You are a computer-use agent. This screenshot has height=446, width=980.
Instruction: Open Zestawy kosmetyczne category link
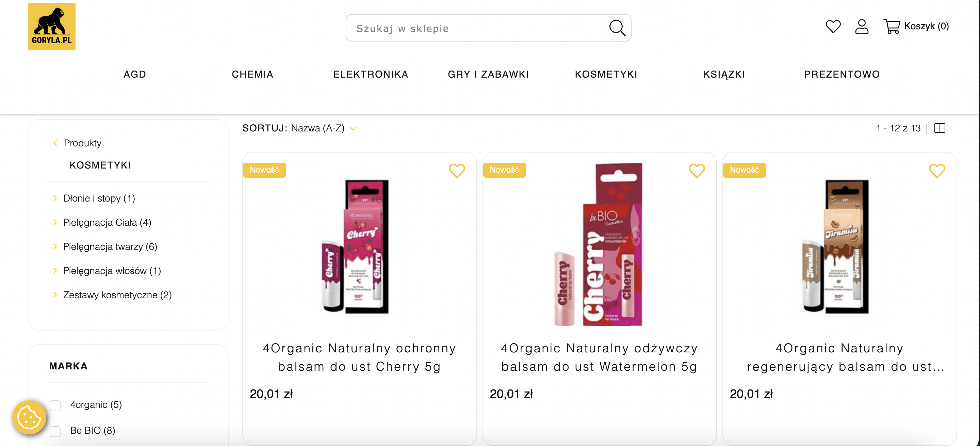pos(117,295)
